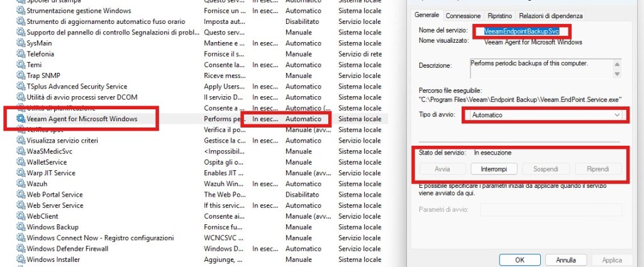Switch to the Connessione tab
Screen dimensions: 644x267
463,16
